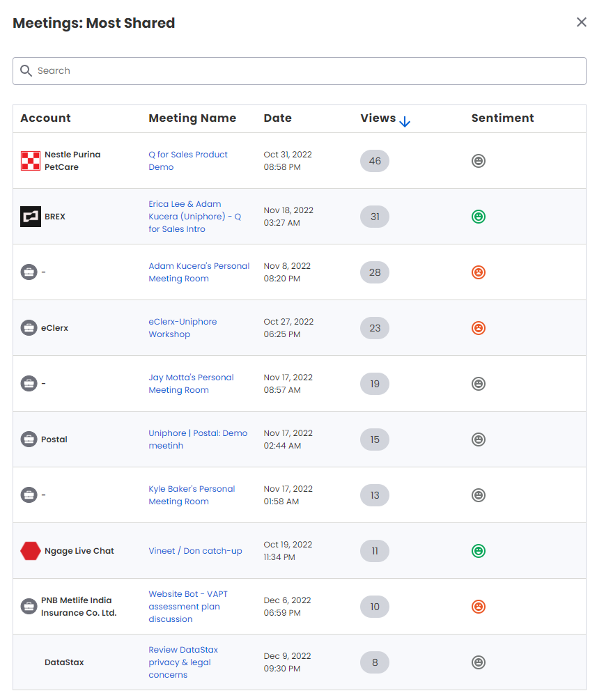Click the eClerx briefcase icon
This screenshot has width=597, height=700.
tap(29, 328)
